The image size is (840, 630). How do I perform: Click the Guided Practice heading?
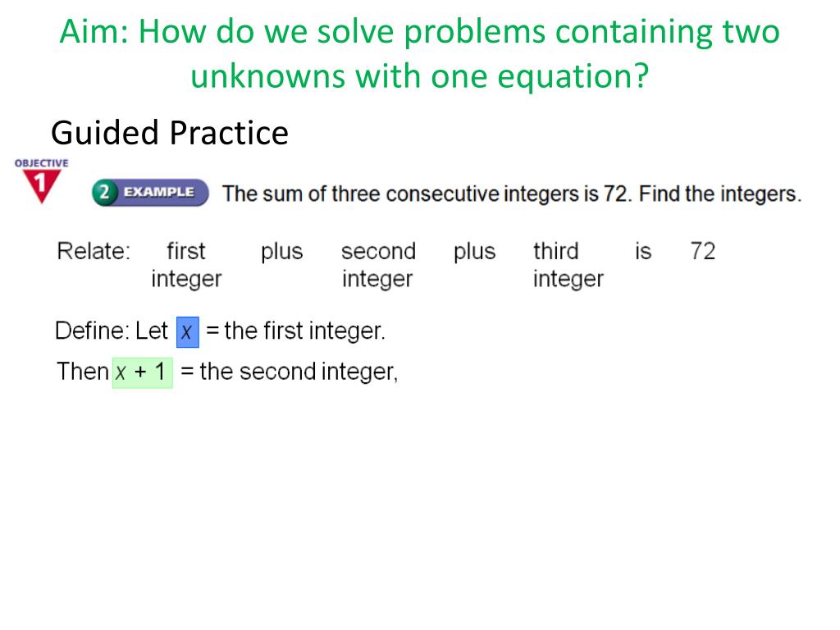tap(170, 133)
